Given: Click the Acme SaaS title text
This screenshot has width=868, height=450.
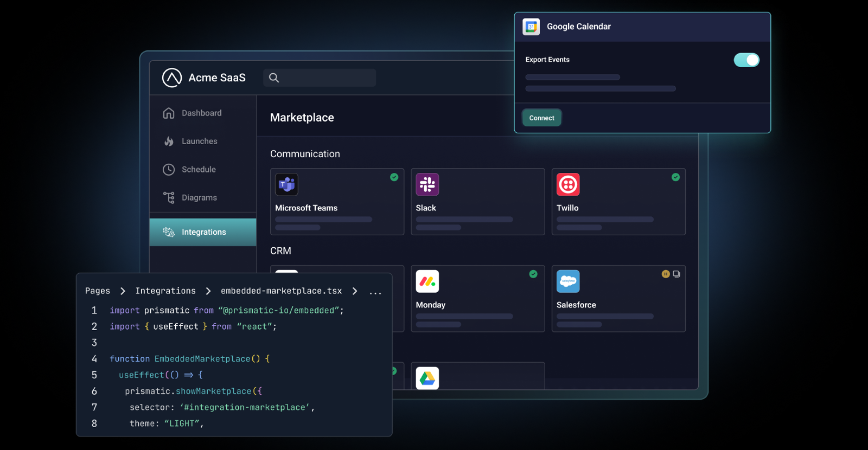Looking at the screenshot, I should click(217, 78).
